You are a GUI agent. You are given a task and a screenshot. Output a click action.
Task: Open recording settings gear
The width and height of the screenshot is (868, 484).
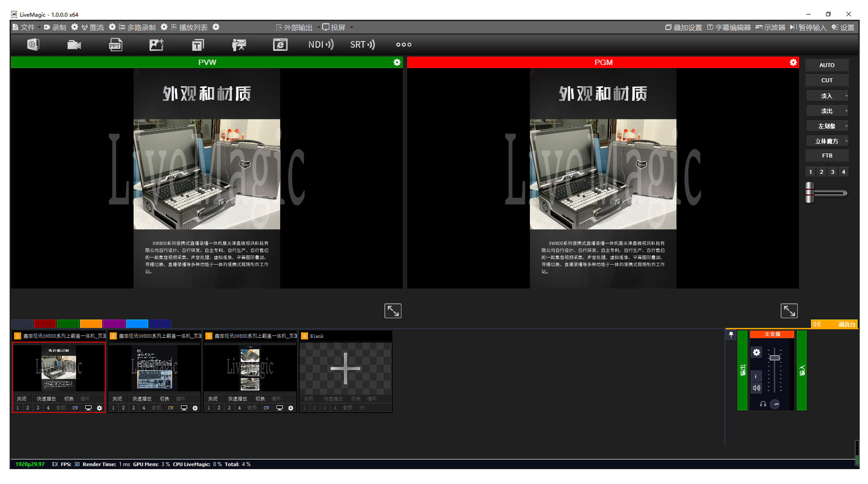click(x=75, y=27)
